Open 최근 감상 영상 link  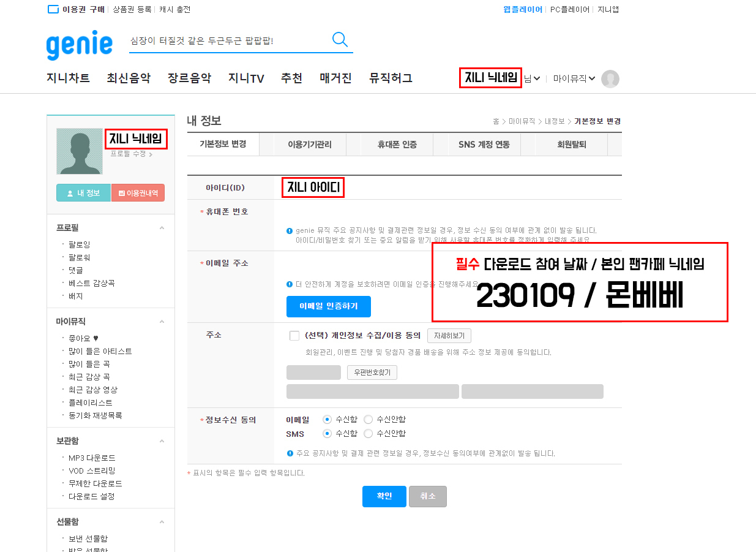tap(93, 390)
